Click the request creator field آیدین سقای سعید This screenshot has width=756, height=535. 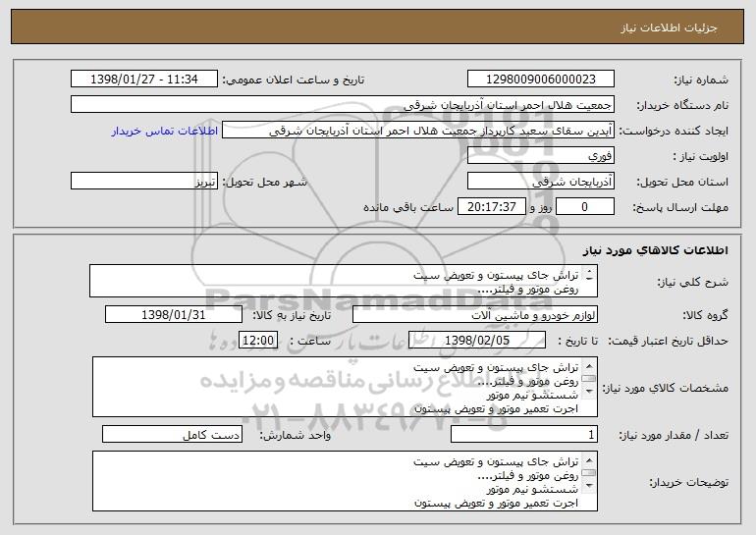click(x=418, y=131)
